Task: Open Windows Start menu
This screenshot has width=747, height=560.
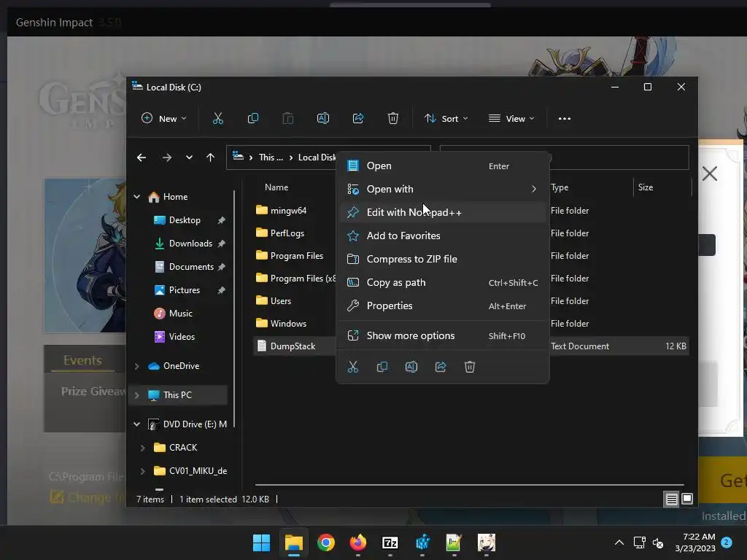Action: [262, 542]
